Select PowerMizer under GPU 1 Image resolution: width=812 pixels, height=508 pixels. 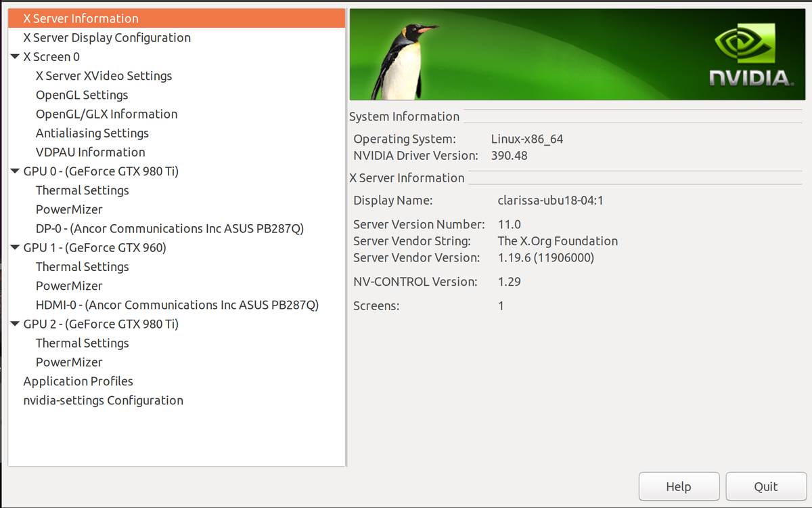69,286
